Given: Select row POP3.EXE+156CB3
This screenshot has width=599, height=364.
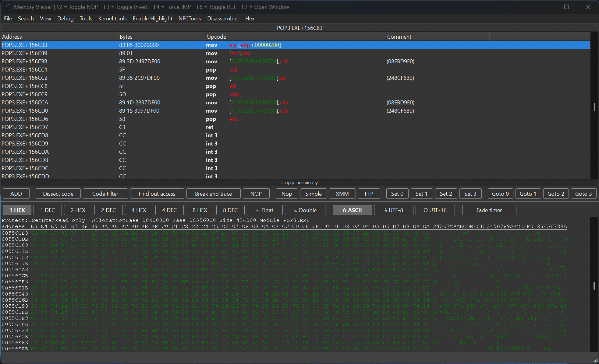Looking at the screenshot, I should point(296,45).
